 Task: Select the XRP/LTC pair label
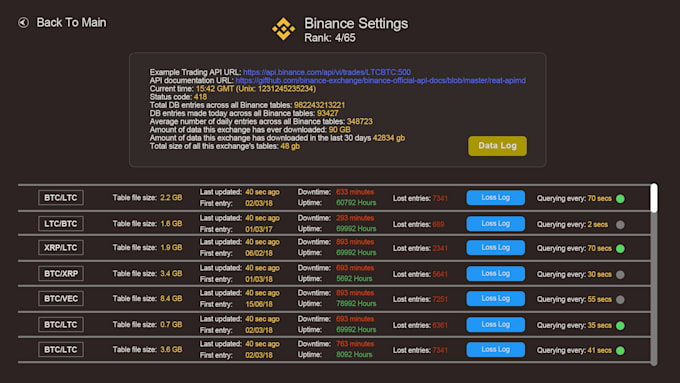[x=61, y=248]
